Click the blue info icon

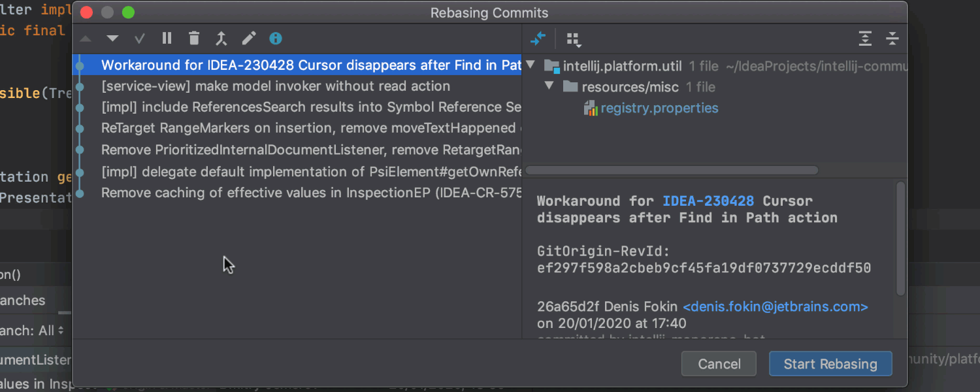click(276, 39)
